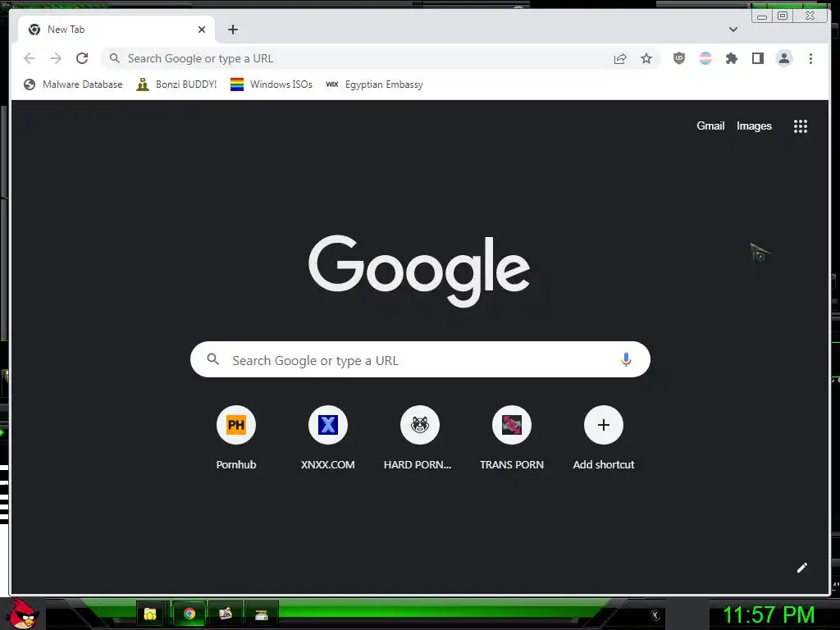Click the Add shortcut plus button
The width and height of the screenshot is (840, 630).
click(x=604, y=425)
